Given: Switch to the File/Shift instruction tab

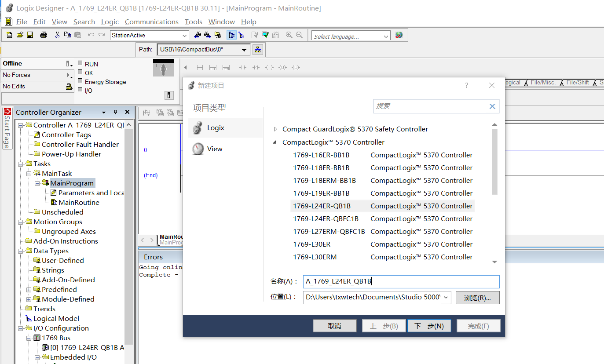Looking at the screenshot, I should pos(578,82).
